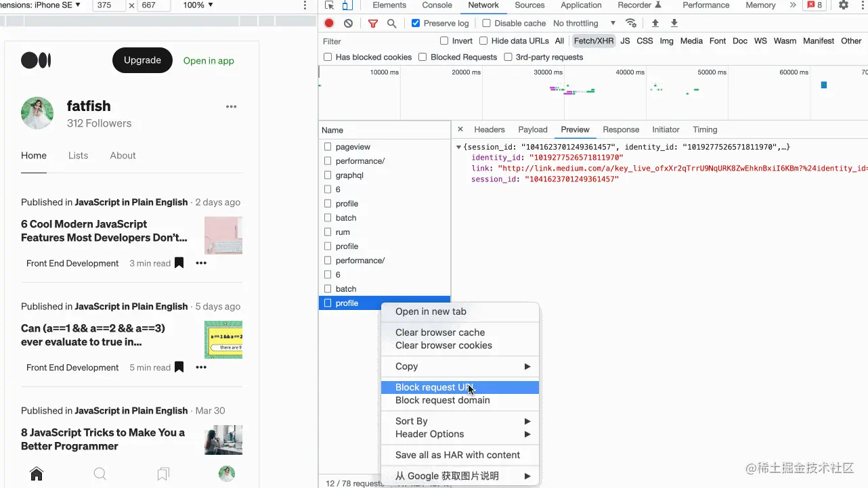868x488 pixels.
Task: Stop recording network log (red record icon)
Action: (329, 22)
